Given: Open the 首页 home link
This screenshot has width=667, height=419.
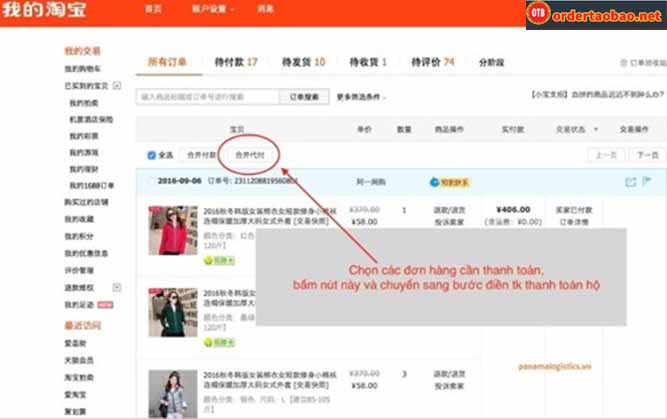Looking at the screenshot, I should tap(153, 9).
